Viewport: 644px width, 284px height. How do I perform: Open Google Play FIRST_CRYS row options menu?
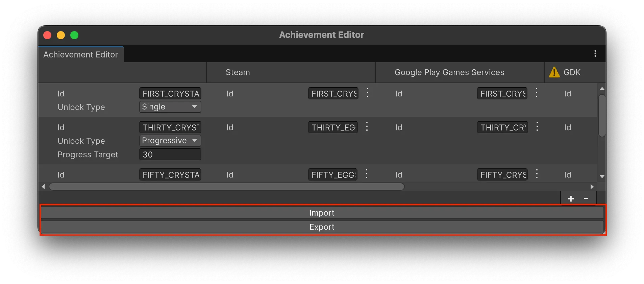pyautogui.click(x=536, y=93)
